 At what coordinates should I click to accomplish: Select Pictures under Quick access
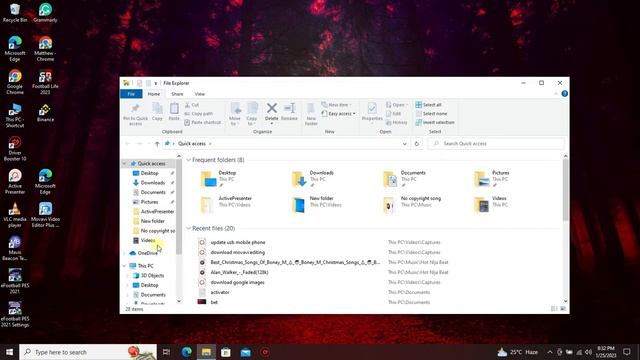149,202
